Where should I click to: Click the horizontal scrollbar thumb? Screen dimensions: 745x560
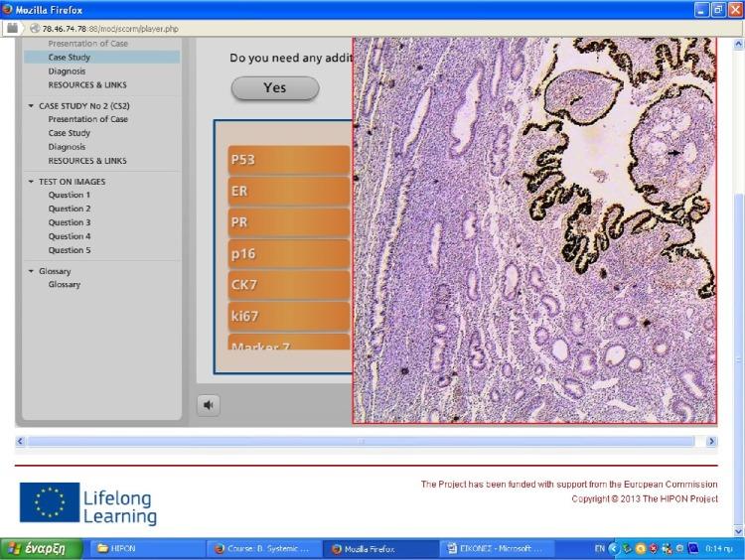coord(362,441)
